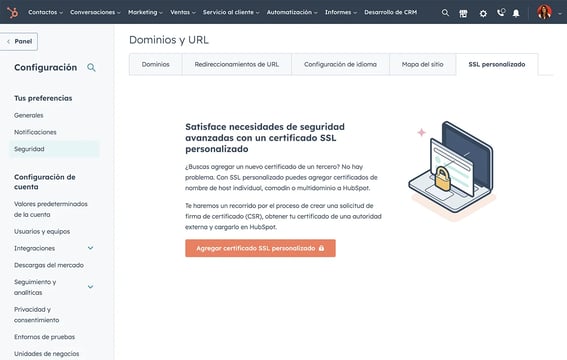Switch to Configuración de idioma tab
Screen dimensions: 567x360
[x=340, y=64]
